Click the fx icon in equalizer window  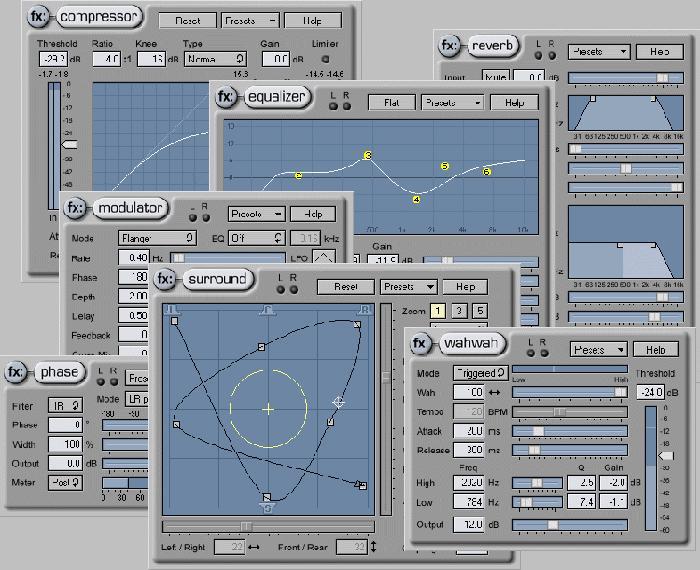pos(225,97)
